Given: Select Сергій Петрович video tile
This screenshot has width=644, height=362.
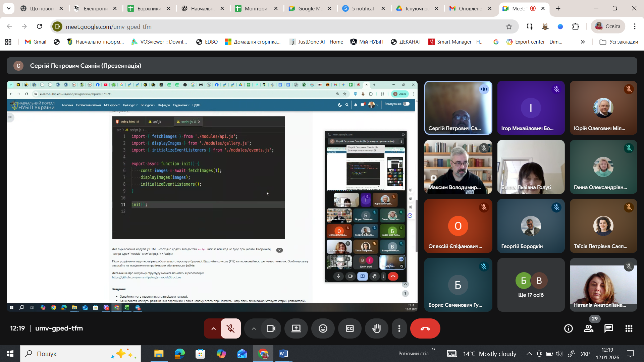Looking at the screenshot, I should 458,108.
